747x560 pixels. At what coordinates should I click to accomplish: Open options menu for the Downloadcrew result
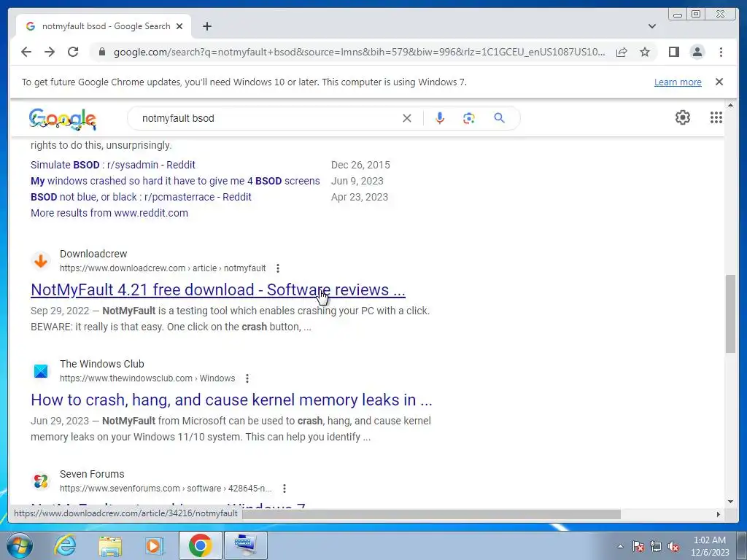coord(278,268)
